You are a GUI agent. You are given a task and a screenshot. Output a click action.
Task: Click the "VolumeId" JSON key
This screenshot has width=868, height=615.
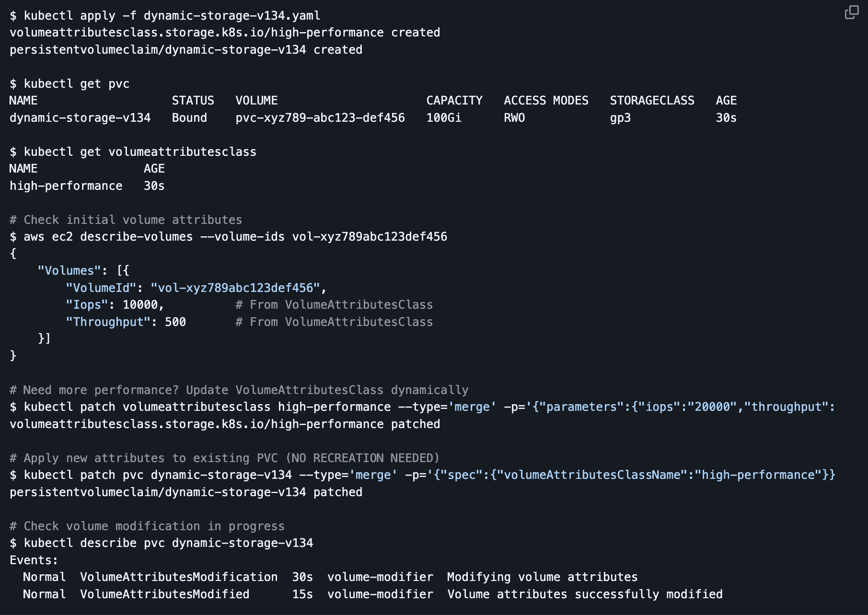click(101, 288)
